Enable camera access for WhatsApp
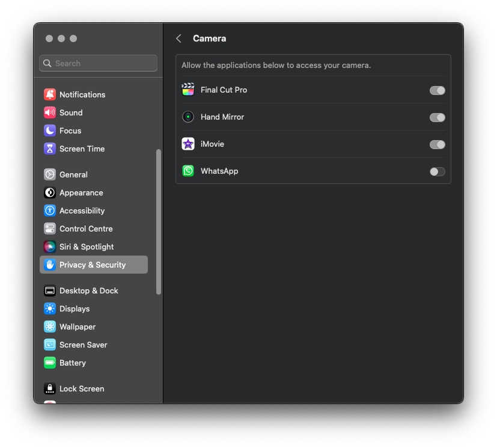The height and width of the screenshot is (448, 497). [437, 171]
